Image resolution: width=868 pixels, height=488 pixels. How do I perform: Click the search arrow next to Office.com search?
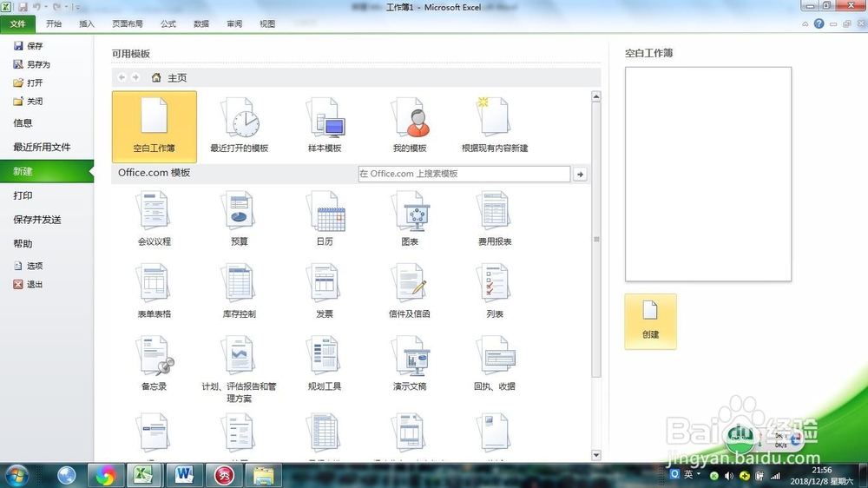(580, 174)
